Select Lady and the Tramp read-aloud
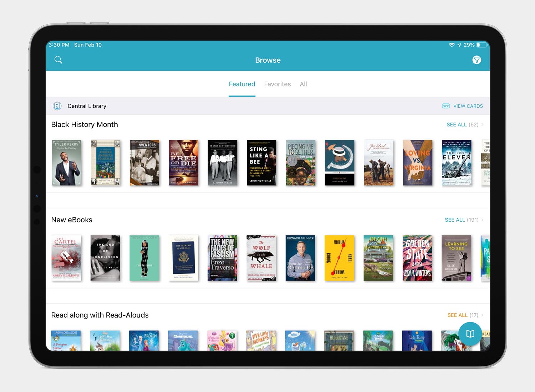The width and height of the screenshot is (535, 392). click(417, 340)
